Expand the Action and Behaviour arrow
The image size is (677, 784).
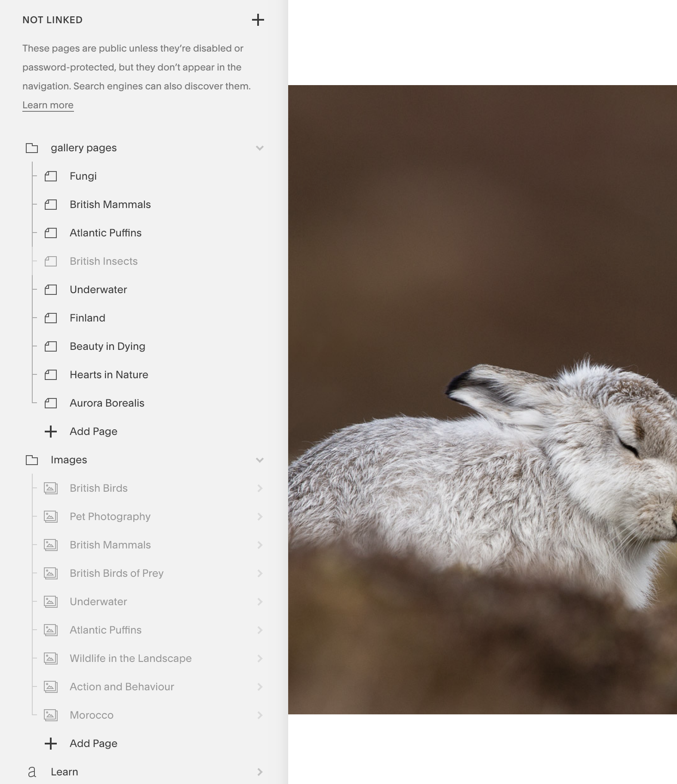point(260,687)
